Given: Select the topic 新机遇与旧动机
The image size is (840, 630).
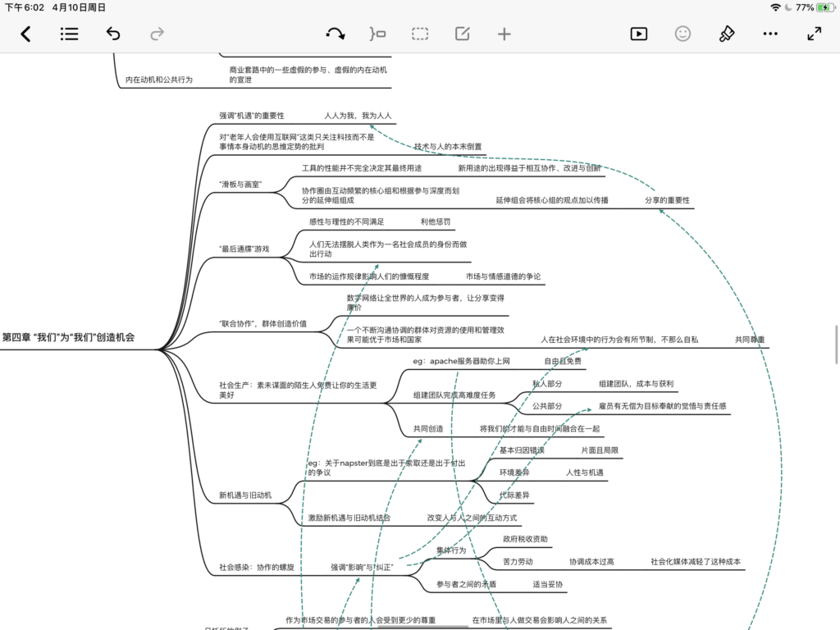Looking at the screenshot, I should click(x=245, y=495).
